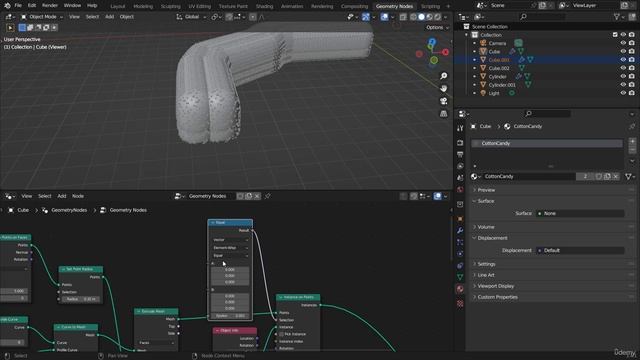Open the Edit menu
Viewport: 640px width, 360px height.
(x=32, y=6)
